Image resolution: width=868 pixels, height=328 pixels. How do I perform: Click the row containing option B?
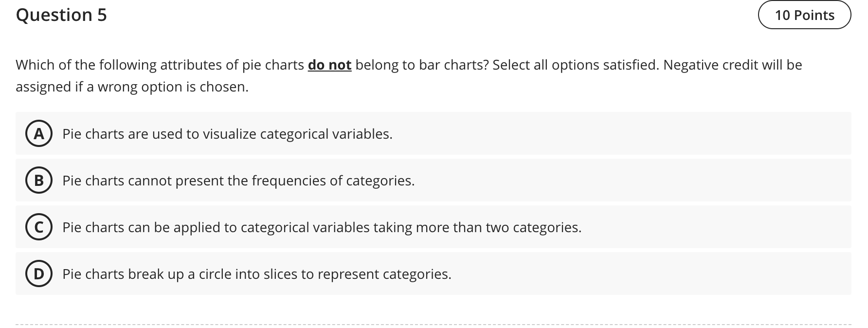434,181
